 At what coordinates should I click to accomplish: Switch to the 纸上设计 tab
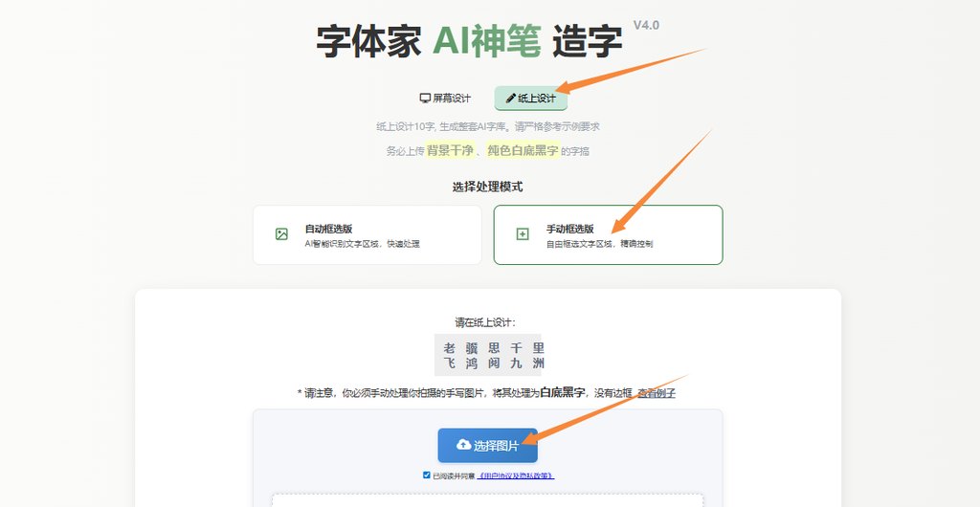[530, 98]
